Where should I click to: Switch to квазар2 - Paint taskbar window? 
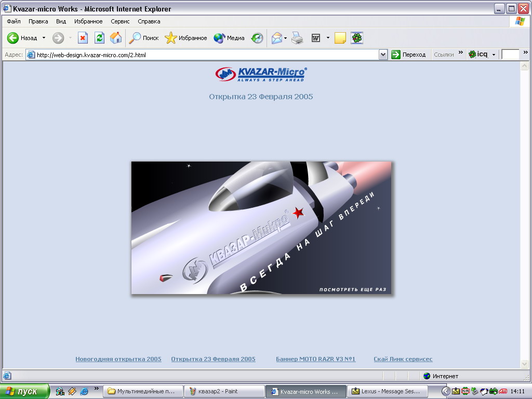click(224, 391)
